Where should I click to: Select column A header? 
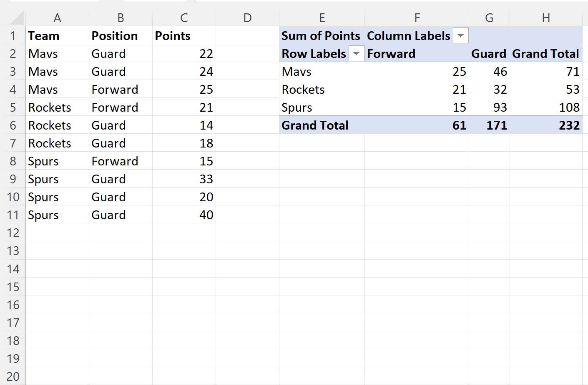(58, 18)
